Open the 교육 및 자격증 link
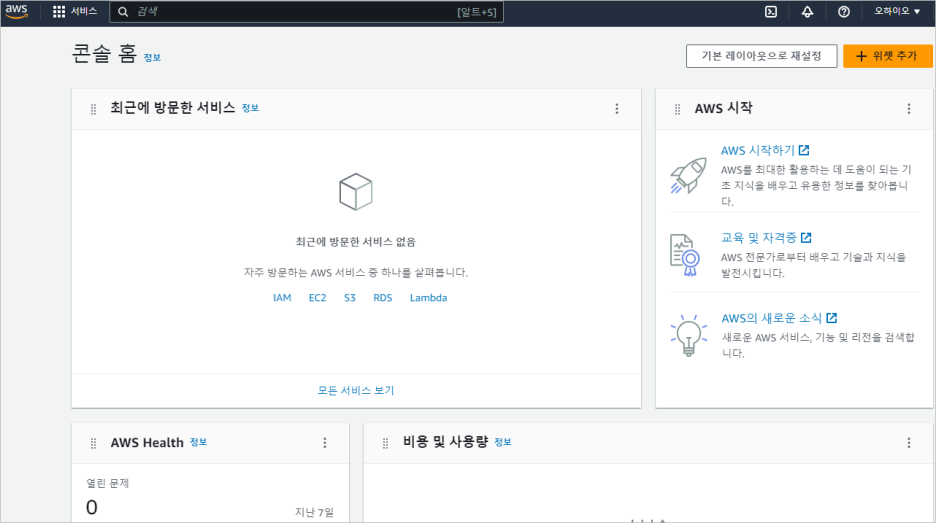This screenshot has width=936, height=523. (x=759, y=238)
